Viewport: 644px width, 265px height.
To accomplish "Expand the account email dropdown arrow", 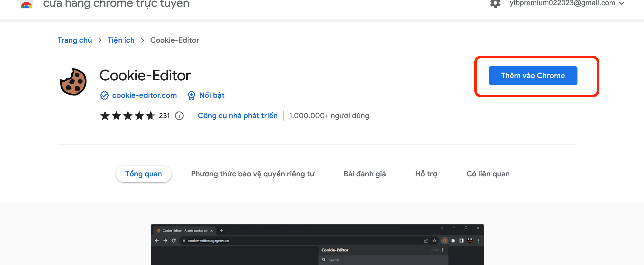I will 622,3.
